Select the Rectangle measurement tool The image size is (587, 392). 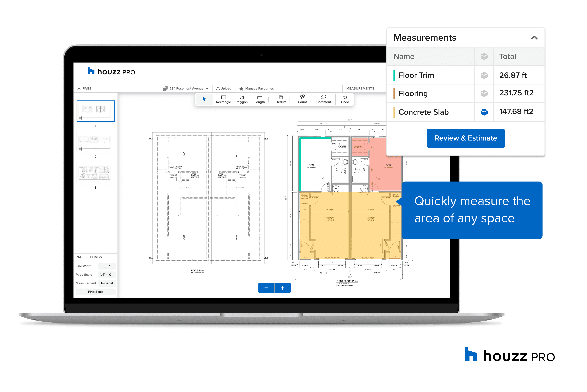223,99
